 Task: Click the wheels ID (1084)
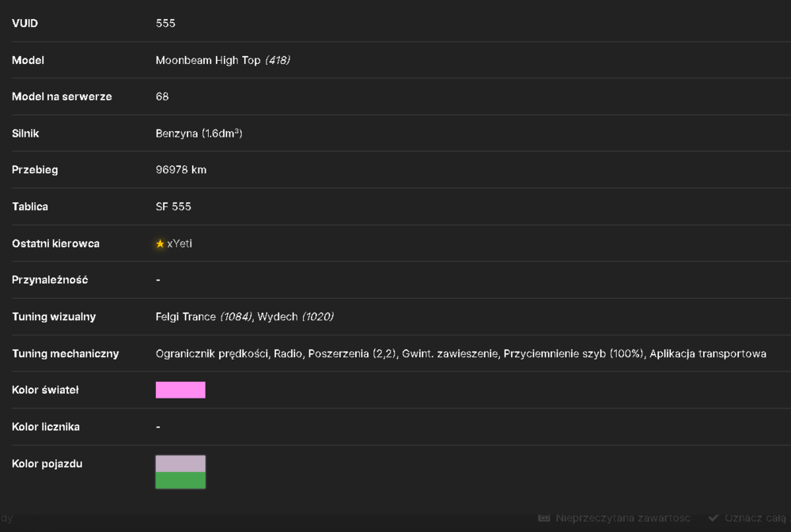pos(236,317)
